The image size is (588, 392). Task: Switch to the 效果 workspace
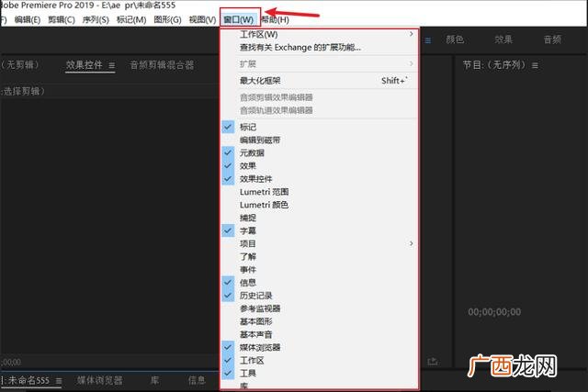coord(503,39)
